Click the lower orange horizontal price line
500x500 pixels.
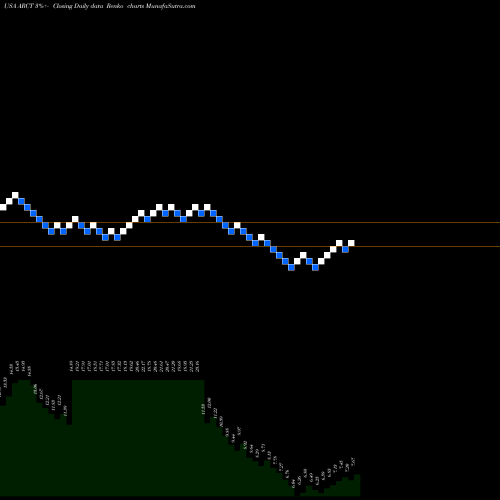(250, 246)
